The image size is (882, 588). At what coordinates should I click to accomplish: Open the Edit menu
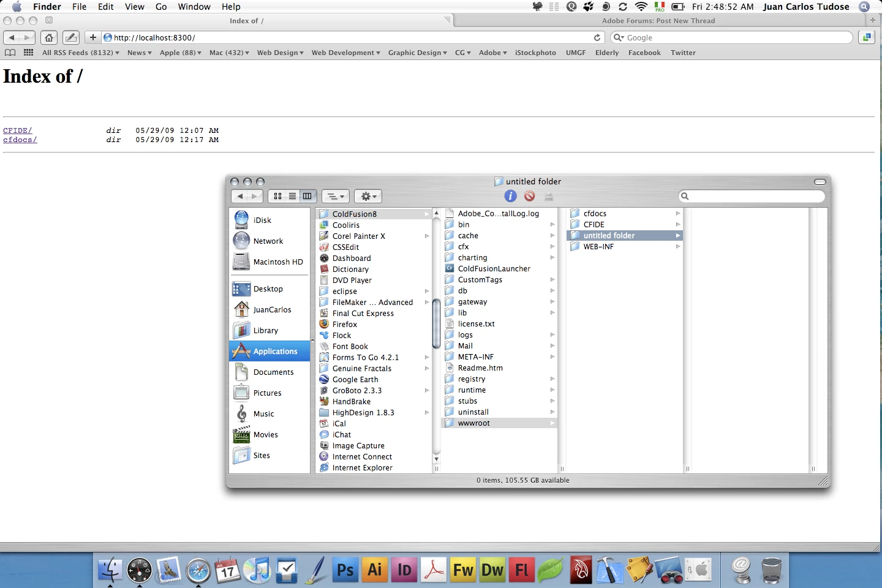(106, 7)
